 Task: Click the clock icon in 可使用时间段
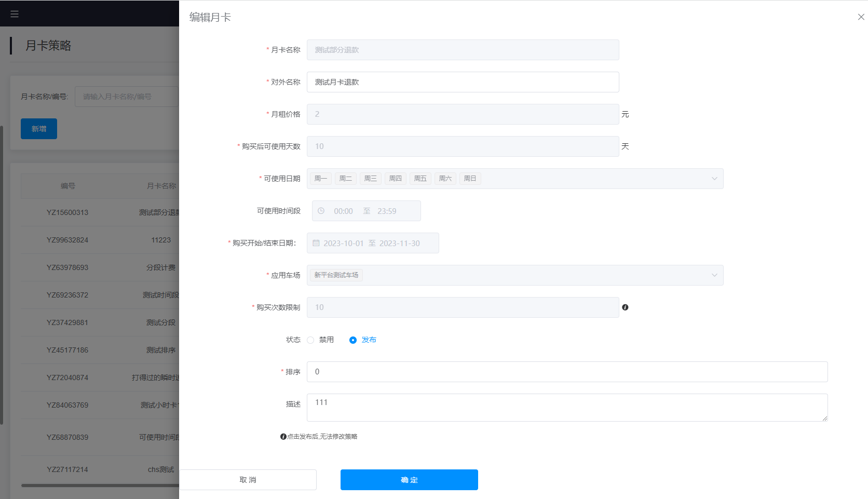point(321,211)
